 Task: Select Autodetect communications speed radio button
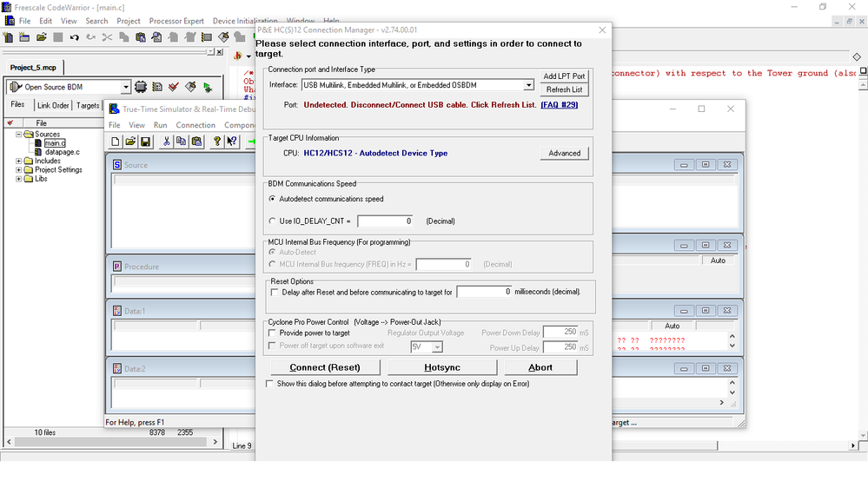[x=272, y=199]
